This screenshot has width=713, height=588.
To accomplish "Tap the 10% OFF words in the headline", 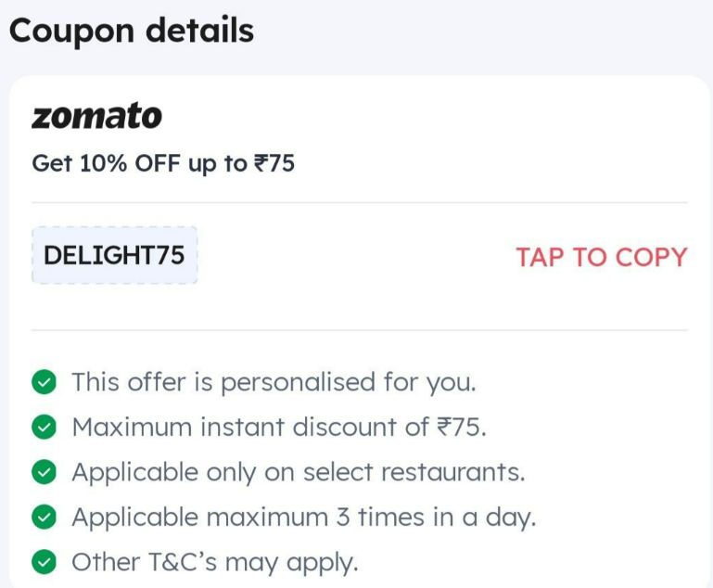I will click(130, 163).
